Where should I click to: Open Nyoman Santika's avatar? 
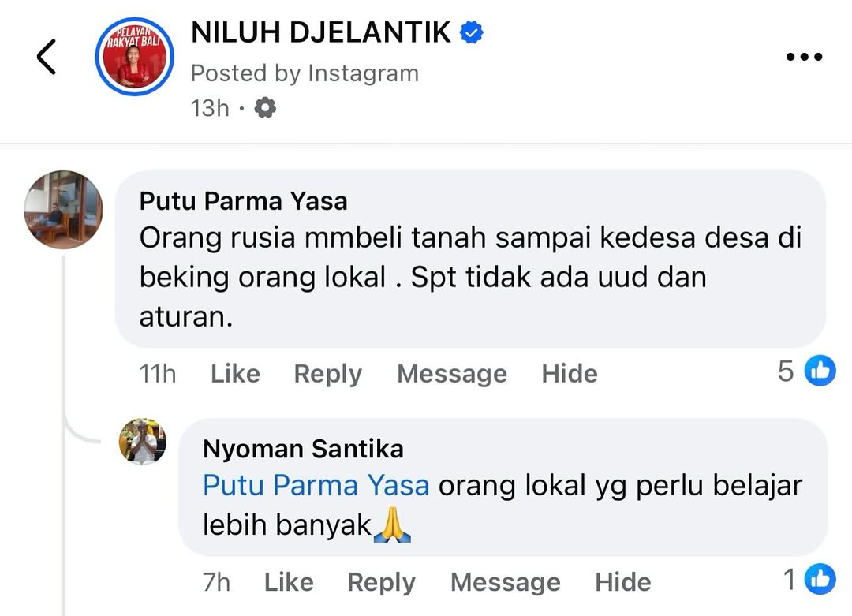tap(143, 442)
